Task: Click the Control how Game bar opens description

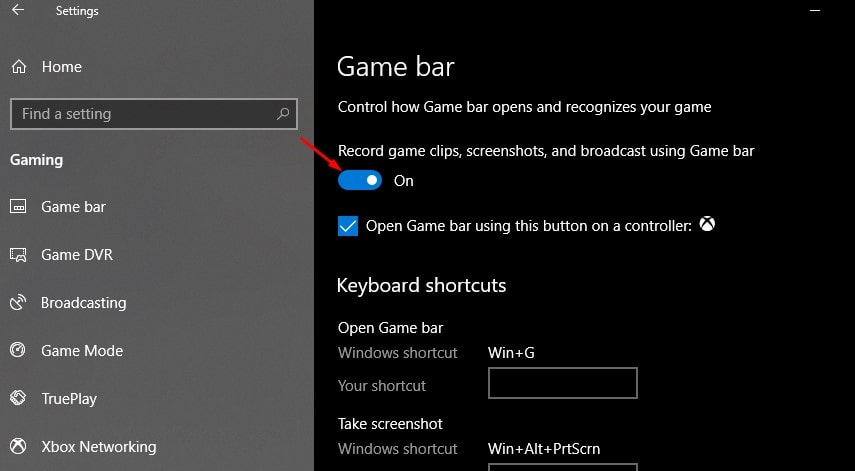Action: (x=524, y=106)
